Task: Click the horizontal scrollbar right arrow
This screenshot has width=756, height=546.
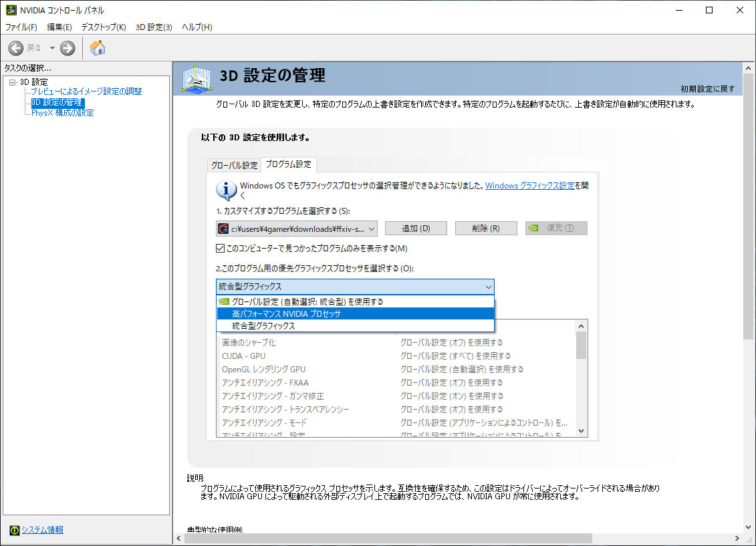Action: pos(737,538)
